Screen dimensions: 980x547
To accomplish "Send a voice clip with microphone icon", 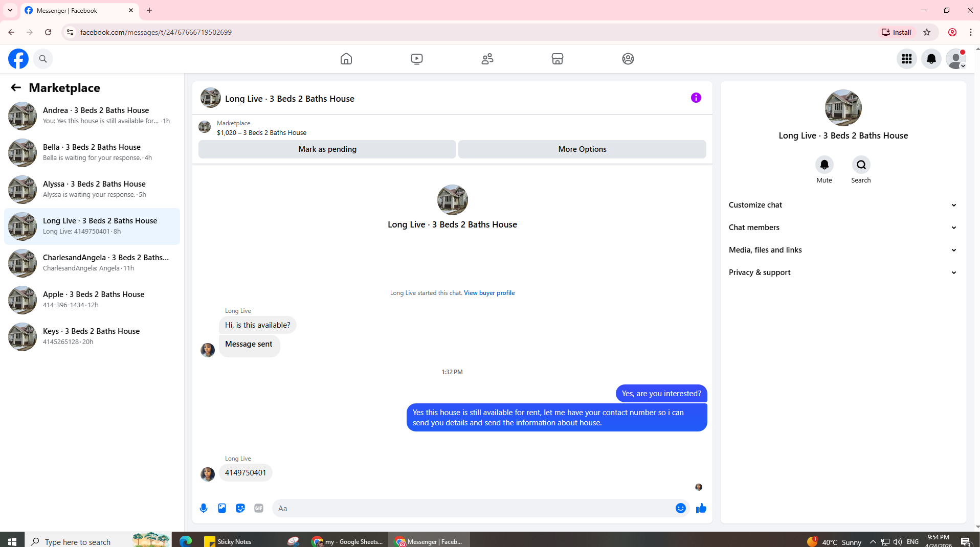I will point(204,508).
